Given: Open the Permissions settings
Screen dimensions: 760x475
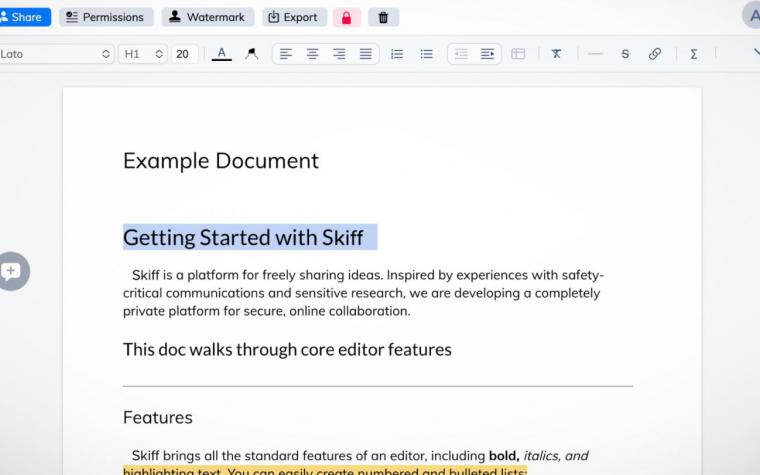Looking at the screenshot, I should click(106, 17).
